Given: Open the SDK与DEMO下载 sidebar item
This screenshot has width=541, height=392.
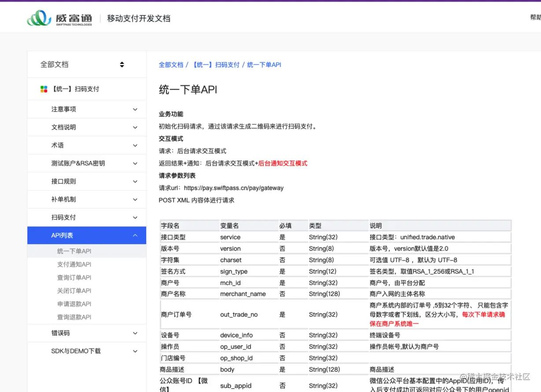Looking at the screenshot, I should pyautogui.click(x=87, y=351).
